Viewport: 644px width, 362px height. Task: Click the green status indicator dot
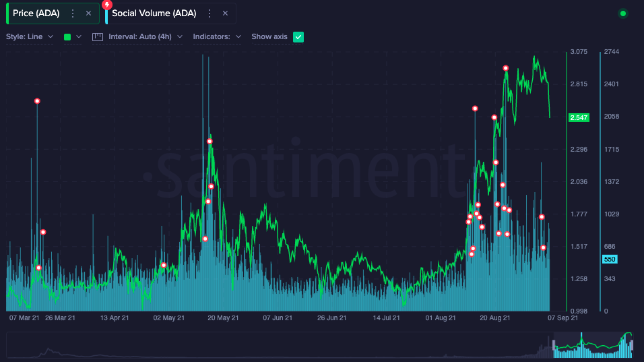[x=623, y=13]
